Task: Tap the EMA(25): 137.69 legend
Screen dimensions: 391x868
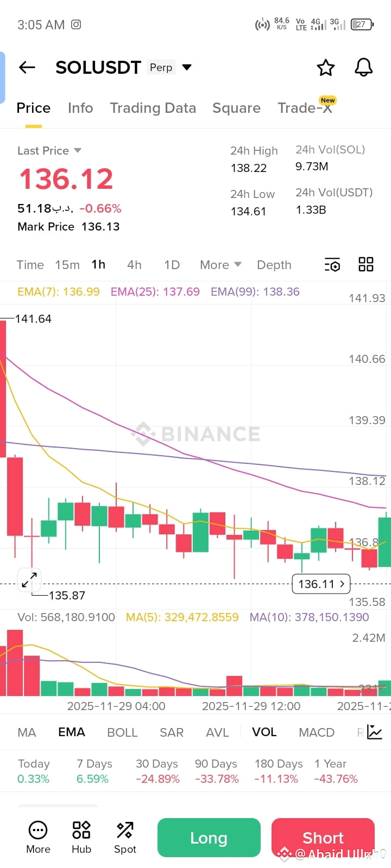Action: [155, 292]
